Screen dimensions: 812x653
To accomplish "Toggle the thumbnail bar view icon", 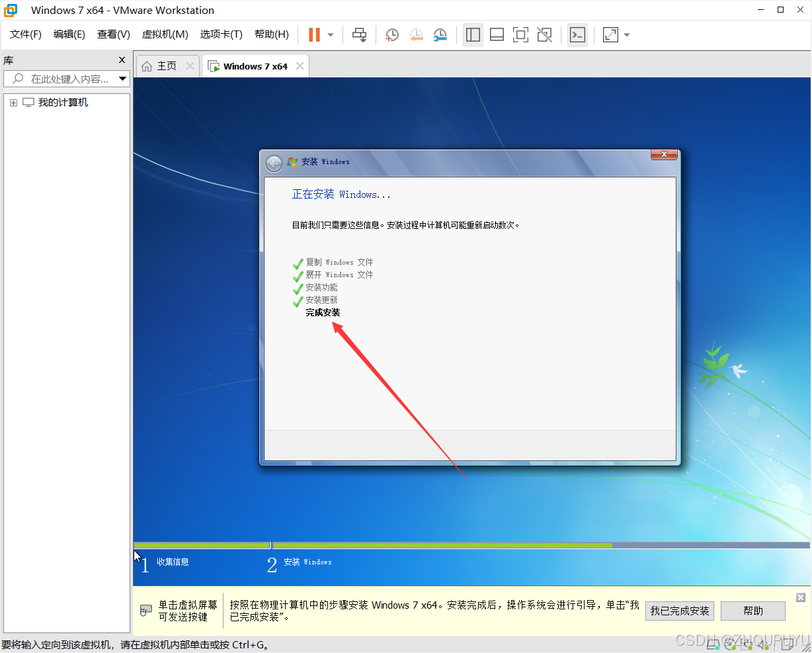I will tap(497, 35).
